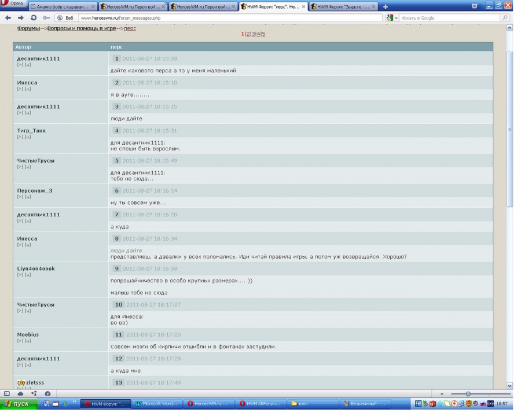The width and height of the screenshot is (521, 420).
Task: Reload the current forum page
Action: 34,18
